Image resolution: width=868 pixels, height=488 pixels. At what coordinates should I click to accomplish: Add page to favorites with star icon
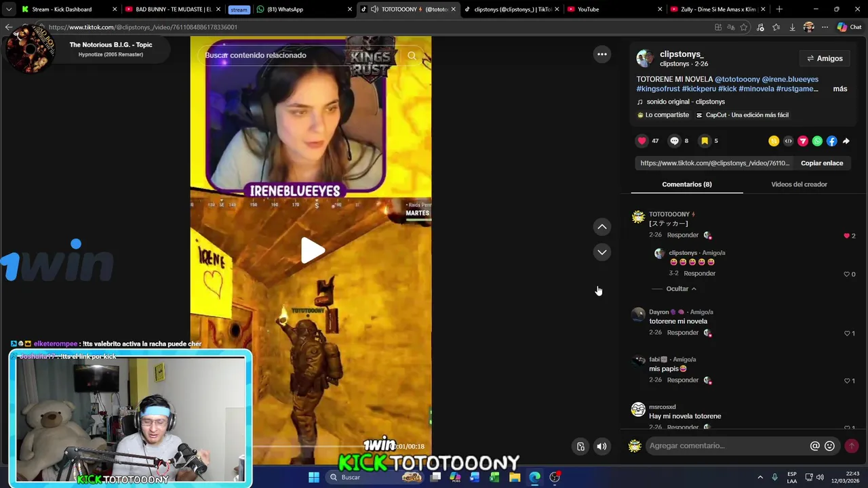744,27
